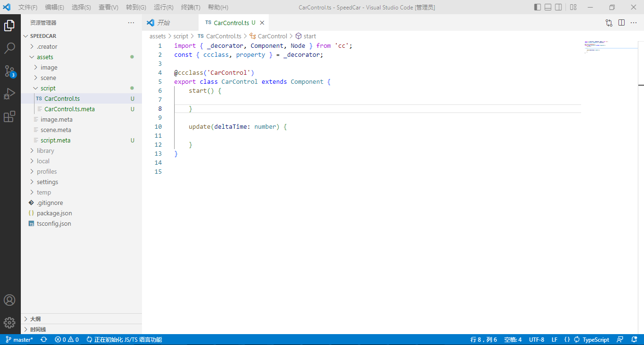This screenshot has width=644, height=345.
Task: Open scene.meta file
Action: [x=81, y=130]
